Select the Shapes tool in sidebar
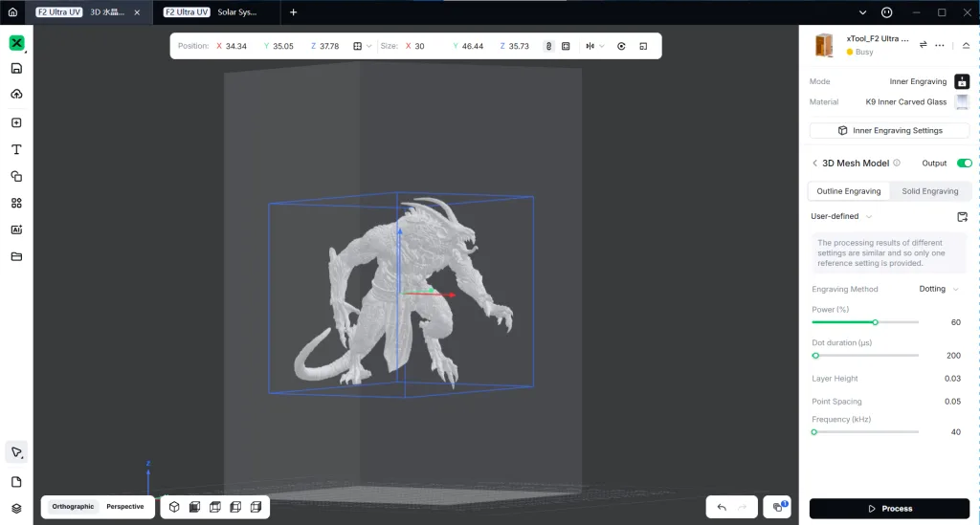Screen dimensions: 980x525 click(16, 176)
